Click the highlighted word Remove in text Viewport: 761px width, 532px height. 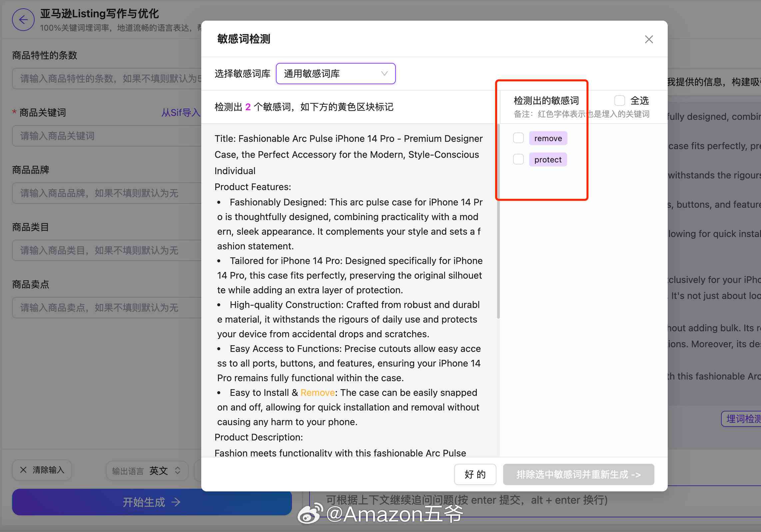pyautogui.click(x=318, y=393)
